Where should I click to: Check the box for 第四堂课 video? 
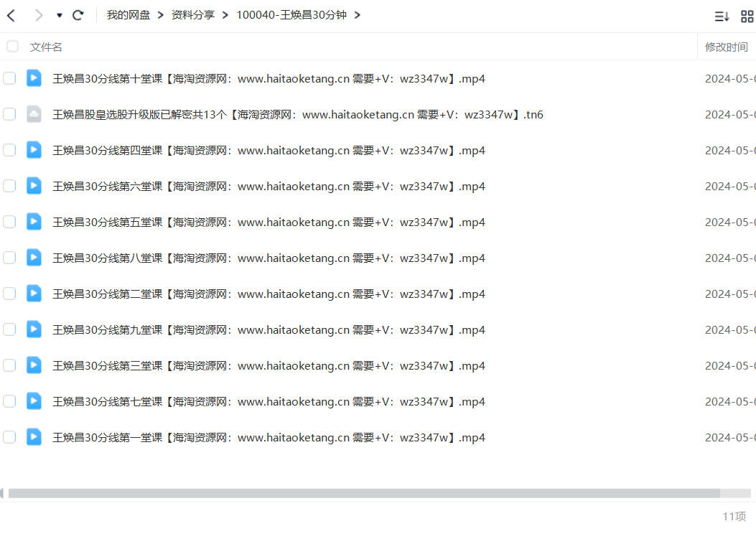9,150
